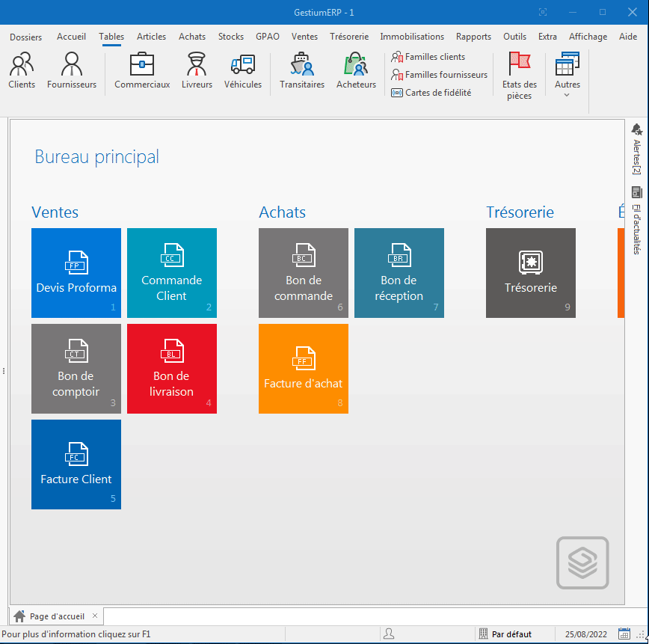Viewport: 649px width, 644px height.
Task: Open the Dossiers menu
Action: 25,37
